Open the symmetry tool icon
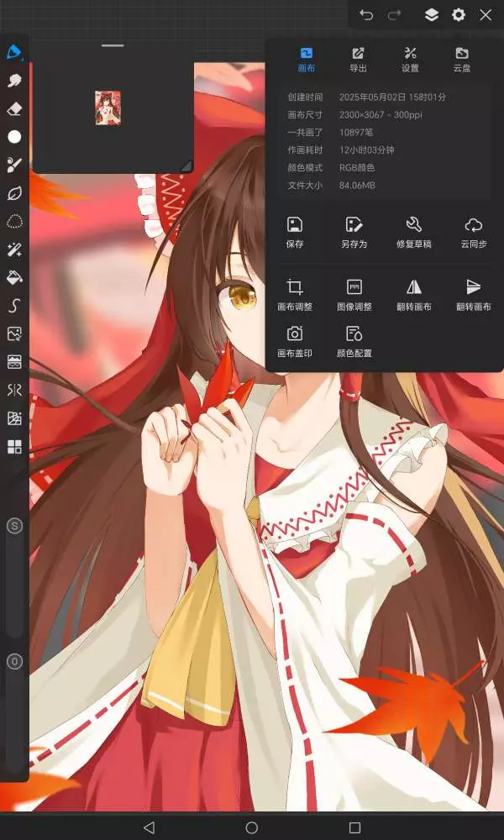 (14, 390)
